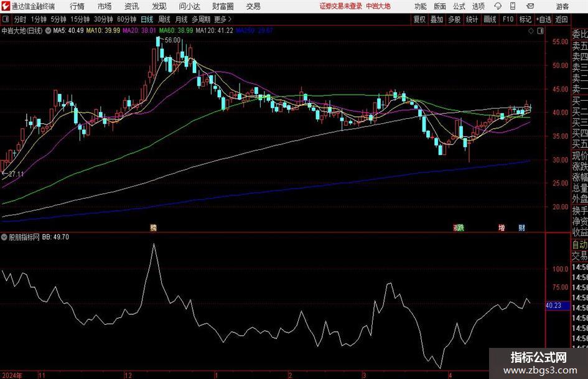This screenshot has height=379, width=588.
Task: Click the BB: 49.70 indicator value
Action: [x=55, y=237]
